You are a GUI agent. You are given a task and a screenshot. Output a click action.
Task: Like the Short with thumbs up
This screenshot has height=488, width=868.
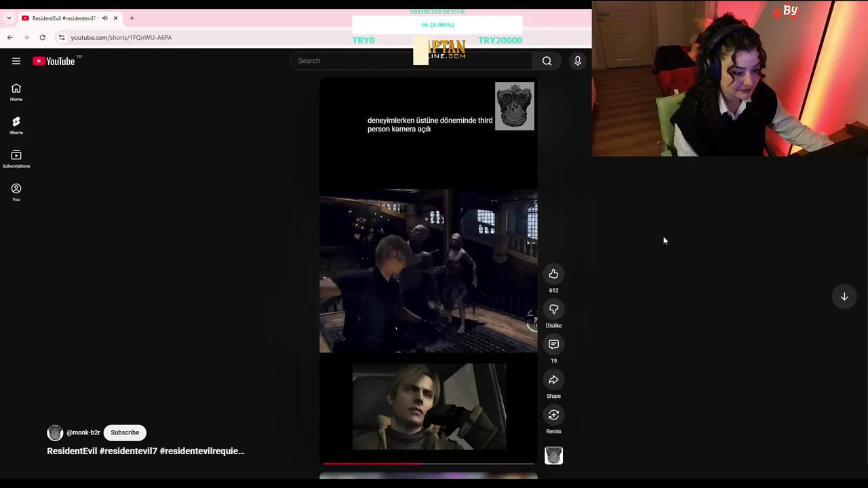553,274
